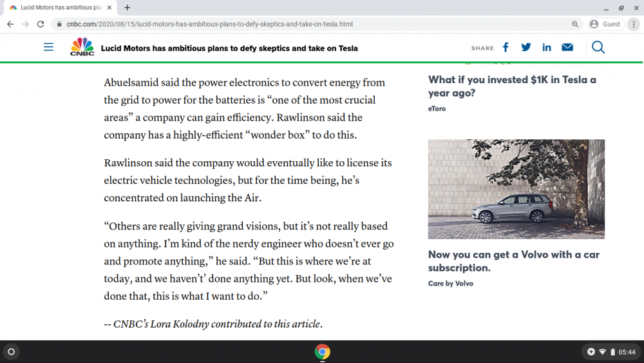Click the article title in header
This screenshot has height=363, width=644.
(x=229, y=48)
